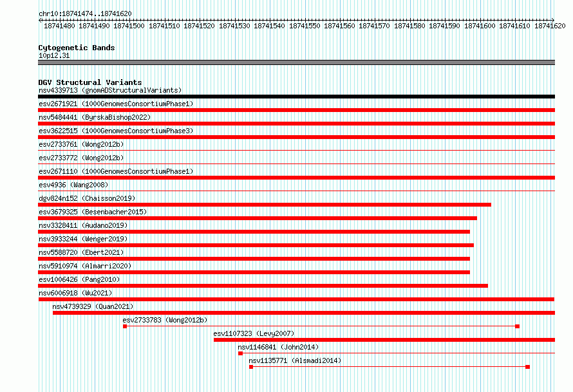Click ruler position 18741500
The image size is (573, 392).
click(x=129, y=26)
